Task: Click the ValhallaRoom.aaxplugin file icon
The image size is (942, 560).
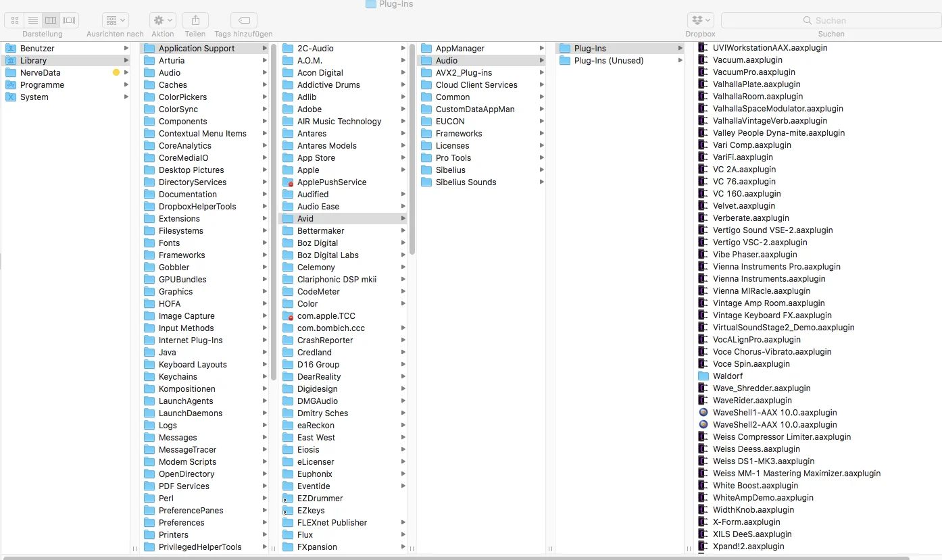Action: [x=703, y=96]
